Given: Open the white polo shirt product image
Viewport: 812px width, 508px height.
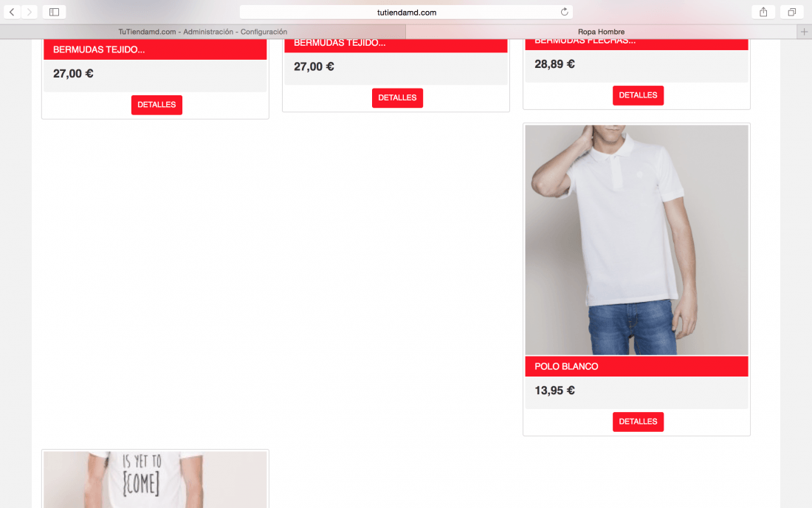Looking at the screenshot, I should pyautogui.click(x=636, y=240).
